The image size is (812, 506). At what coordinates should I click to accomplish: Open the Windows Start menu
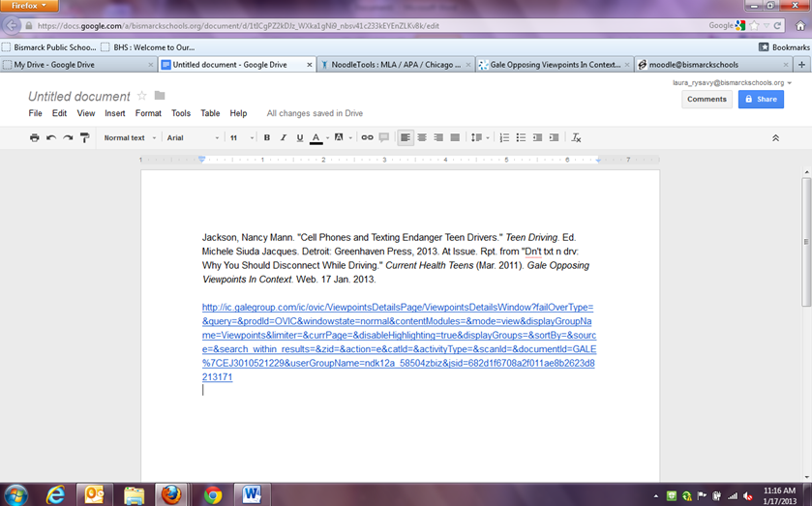point(16,495)
